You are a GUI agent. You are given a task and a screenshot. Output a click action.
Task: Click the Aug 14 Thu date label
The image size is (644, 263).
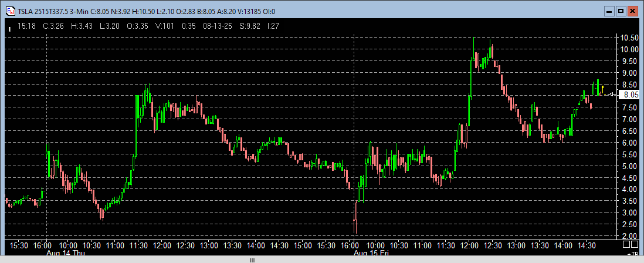click(66, 252)
